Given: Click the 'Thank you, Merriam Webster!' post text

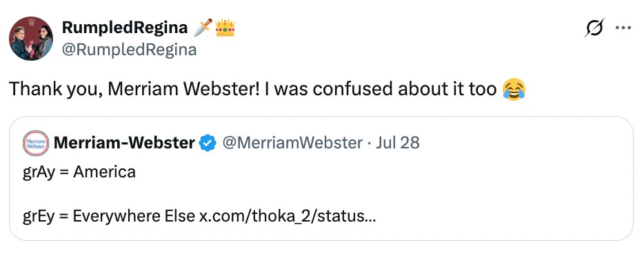Looking at the screenshot, I should pos(134,89).
